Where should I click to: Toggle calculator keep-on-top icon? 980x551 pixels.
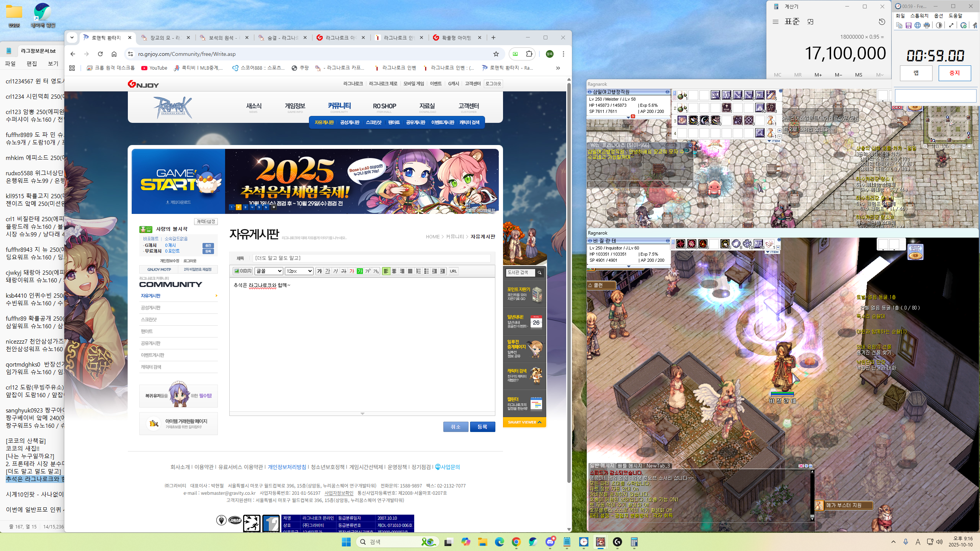[x=810, y=22]
